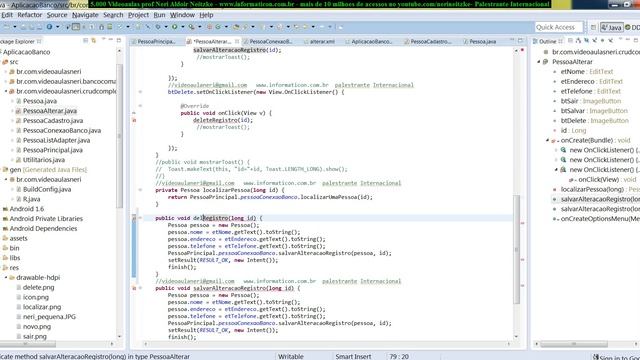Fold the btDelete.setOnClickListener block
The width and height of the screenshot is (640, 360).
pos(140,92)
